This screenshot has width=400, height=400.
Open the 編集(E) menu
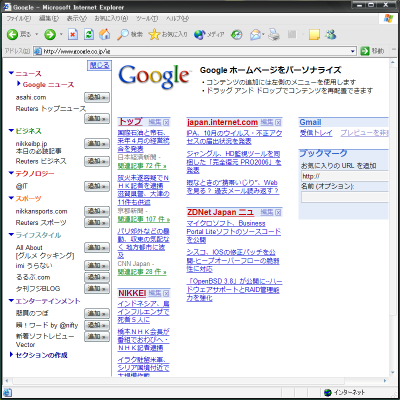pos(49,18)
